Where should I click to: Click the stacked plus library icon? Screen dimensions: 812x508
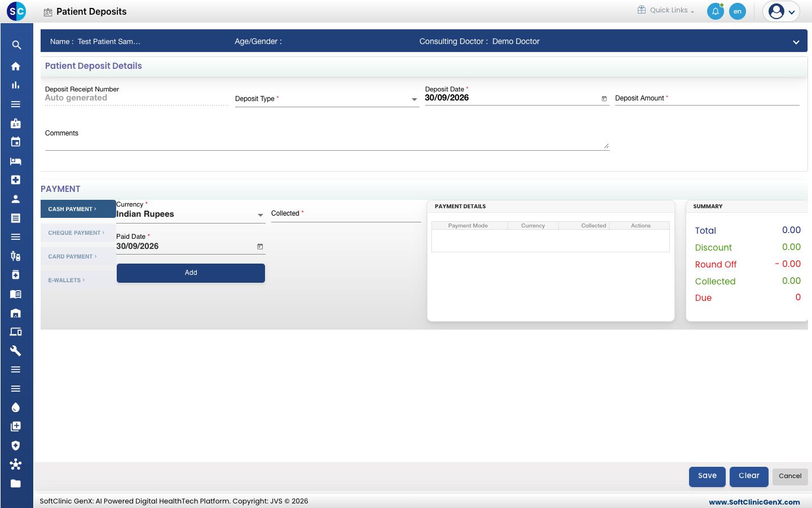coord(16,427)
